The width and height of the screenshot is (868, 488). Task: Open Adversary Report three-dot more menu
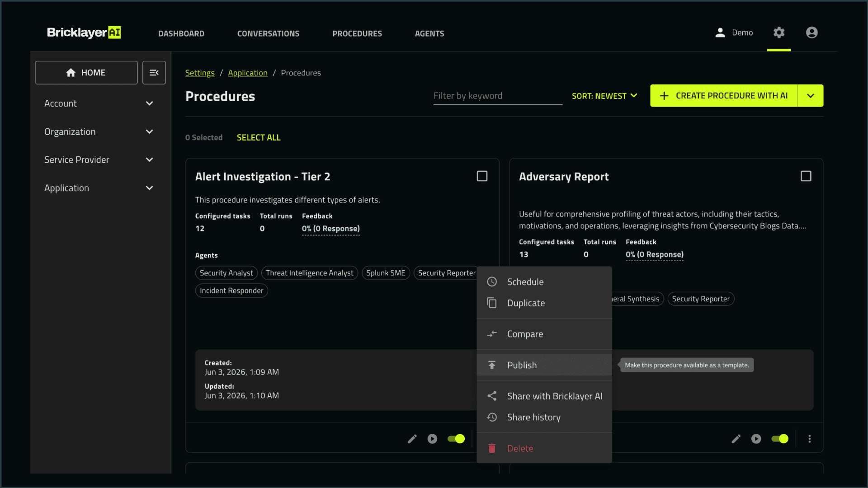(x=810, y=439)
